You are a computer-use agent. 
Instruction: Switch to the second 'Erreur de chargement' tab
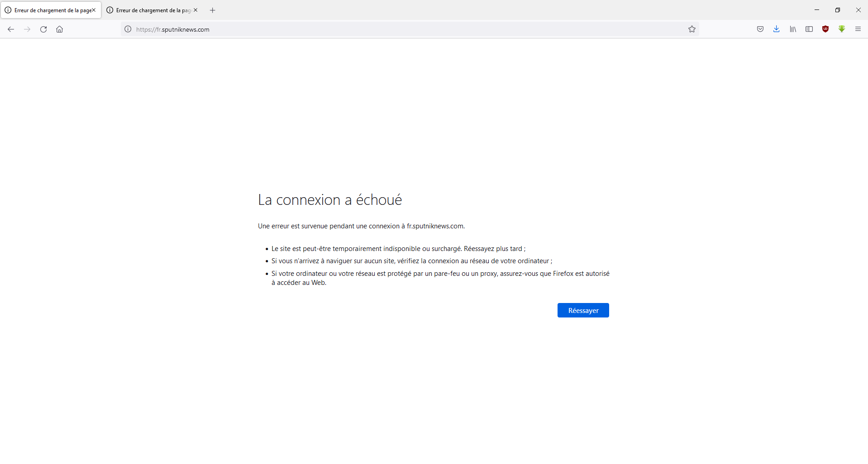click(153, 10)
